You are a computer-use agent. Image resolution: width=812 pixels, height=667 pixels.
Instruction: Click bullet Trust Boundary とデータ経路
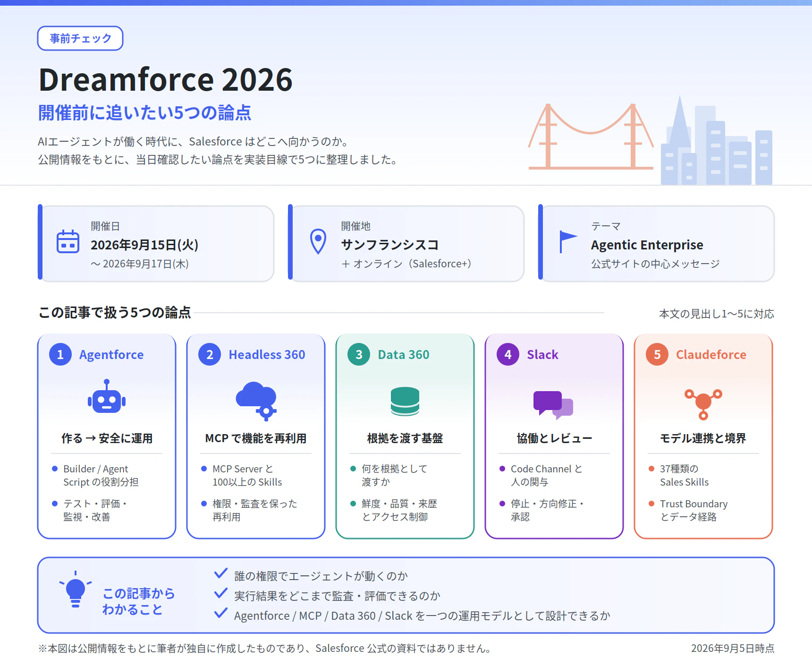point(694,510)
